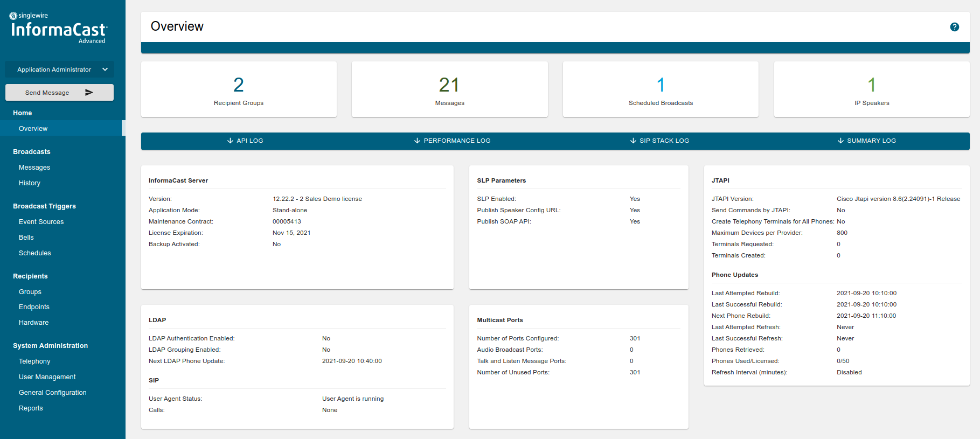The width and height of the screenshot is (980, 439).
Task: Go to User Management
Action: (x=47, y=377)
